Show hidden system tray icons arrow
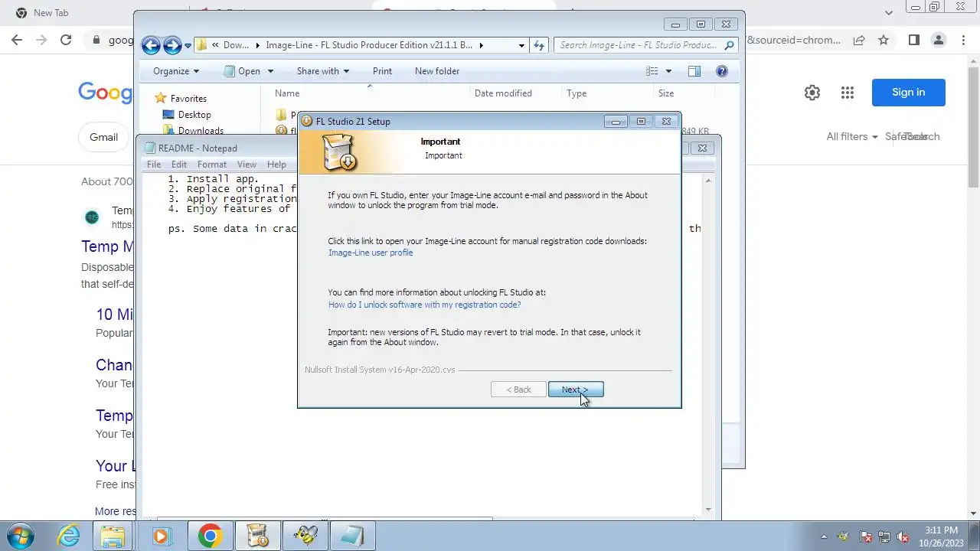 click(824, 537)
